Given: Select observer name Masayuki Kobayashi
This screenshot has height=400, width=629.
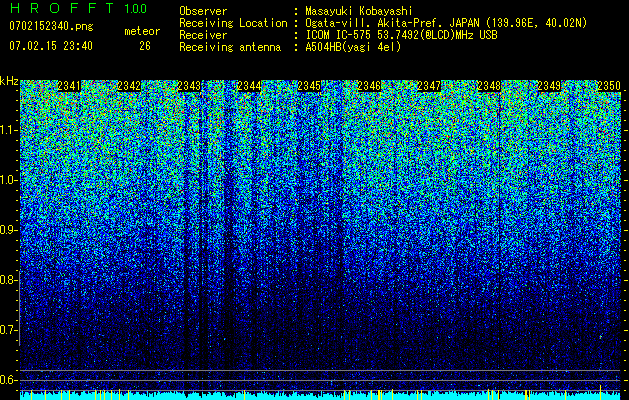Looking at the screenshot, I should (359, 11).
